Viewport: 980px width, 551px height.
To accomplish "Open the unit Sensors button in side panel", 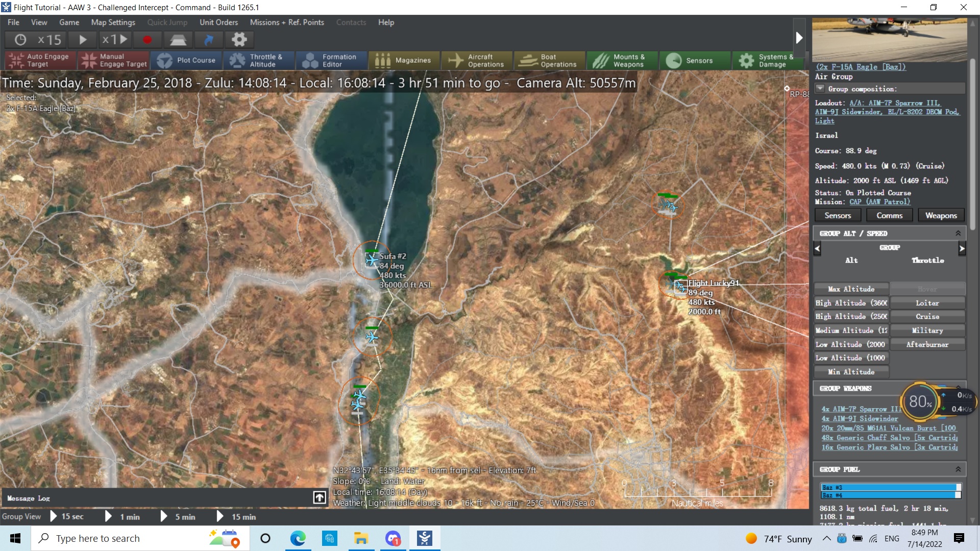I will click(838, 216).
